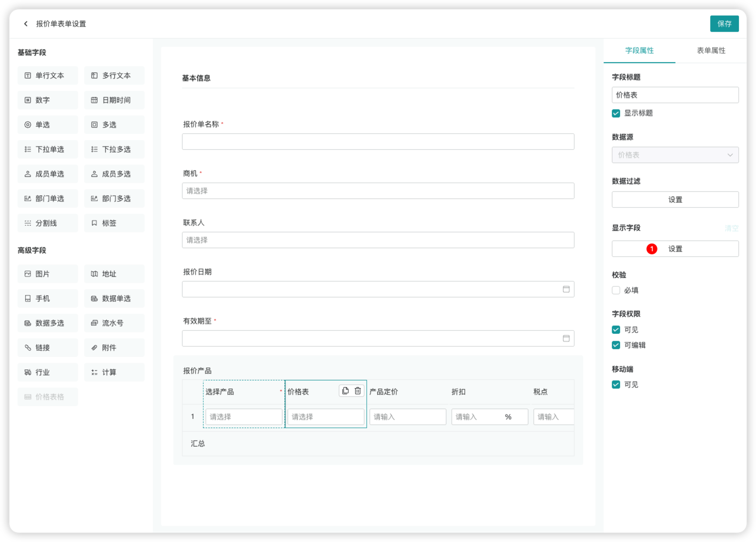Open the calendar icon in 有效期至 field

click(566, 338)
